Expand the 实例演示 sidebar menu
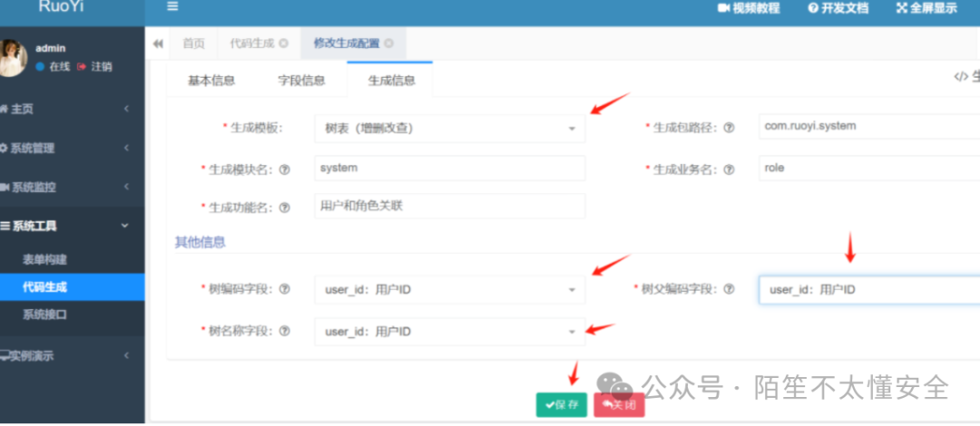This screenshot has height=426, width=980. 72,356
